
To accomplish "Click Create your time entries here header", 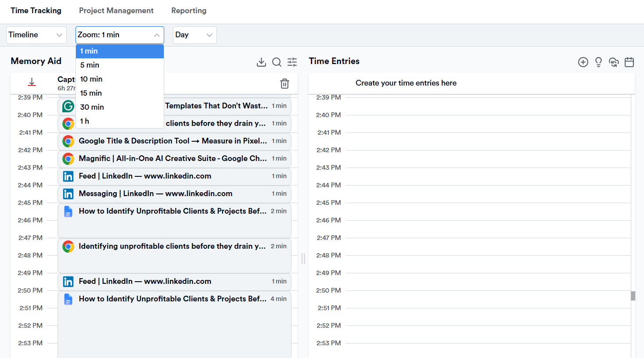I will (406, 83).
